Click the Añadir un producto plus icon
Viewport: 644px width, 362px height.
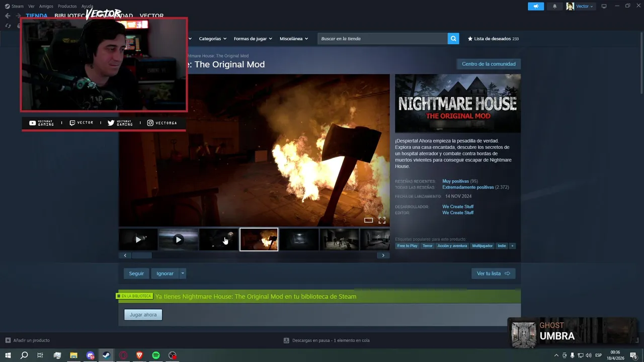click(8, 340)
